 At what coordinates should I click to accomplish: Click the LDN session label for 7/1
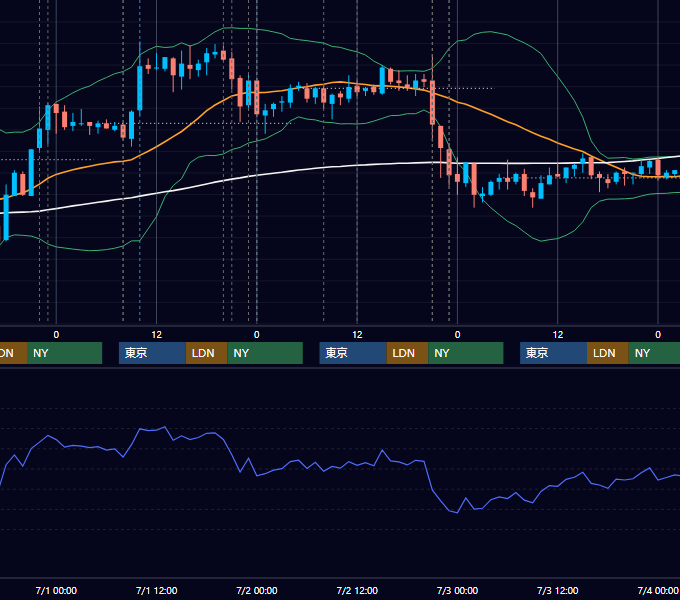pos(206,353)
